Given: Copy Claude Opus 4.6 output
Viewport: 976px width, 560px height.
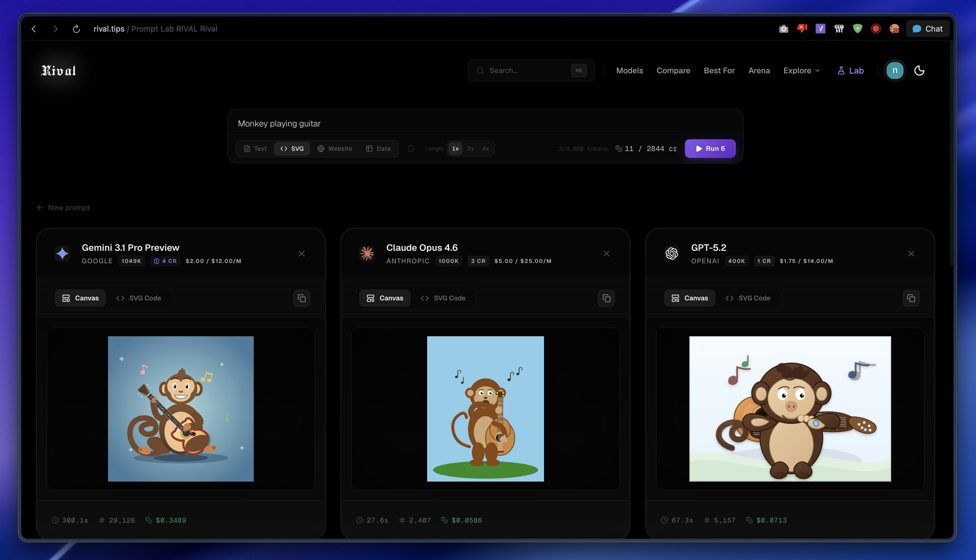Looking at the screenshot, I should 606,299.
